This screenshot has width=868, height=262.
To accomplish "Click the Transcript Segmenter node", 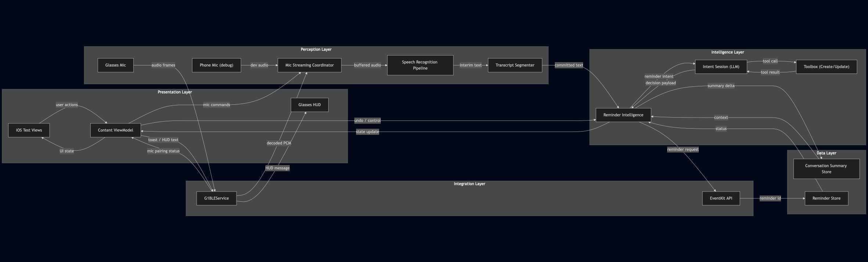I will (x=514, y=65).
